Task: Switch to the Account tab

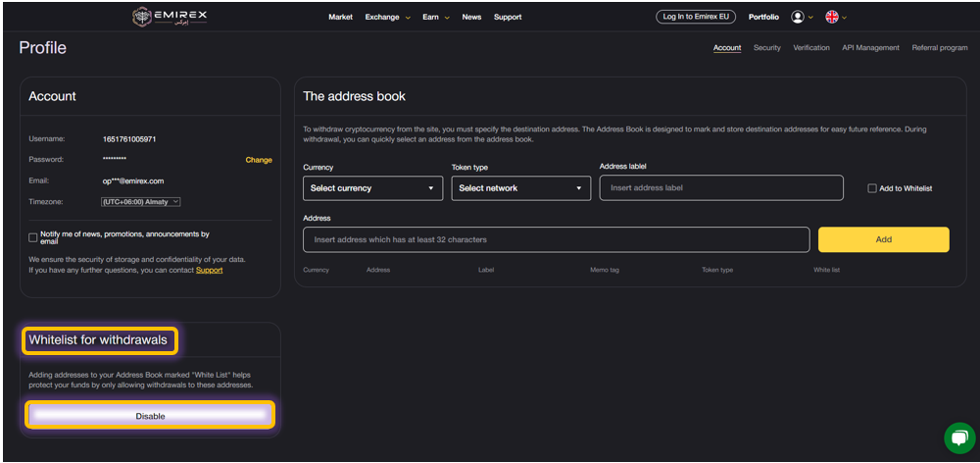Action: [727, 47]
